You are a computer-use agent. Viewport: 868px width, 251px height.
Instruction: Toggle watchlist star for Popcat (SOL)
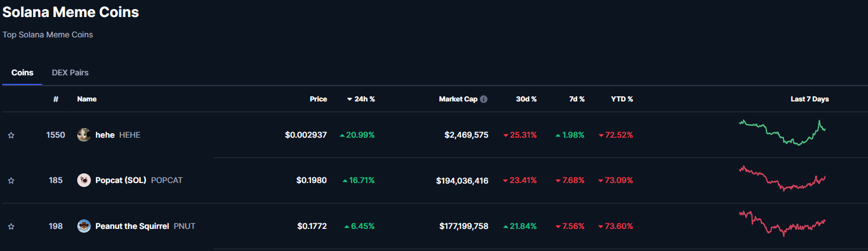click(x=11, y=181)
